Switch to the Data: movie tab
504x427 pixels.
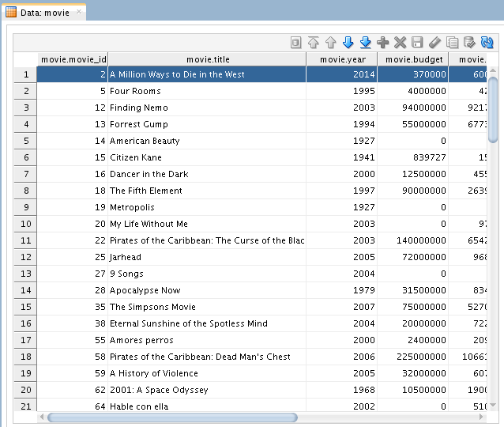(x=44, y=12)
